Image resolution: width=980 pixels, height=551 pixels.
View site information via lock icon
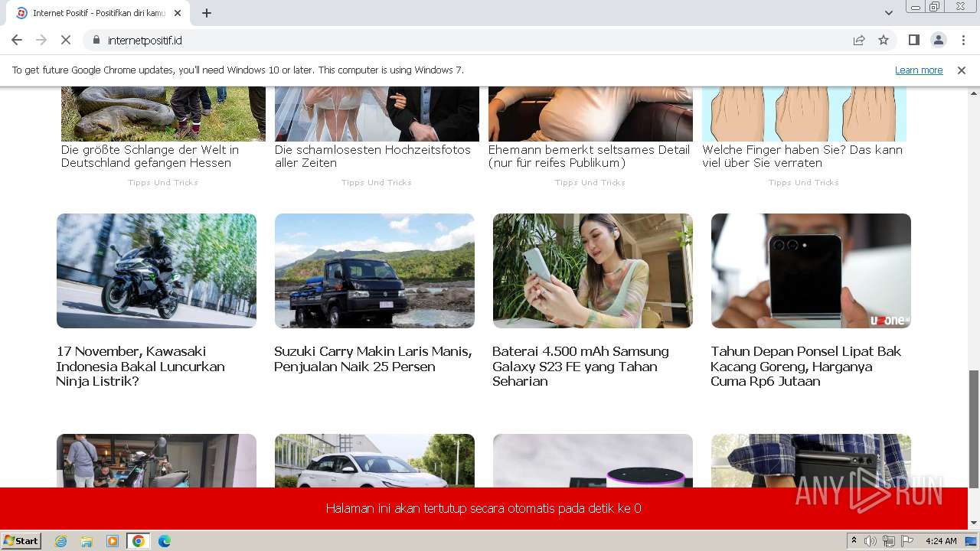coord(96,40)
